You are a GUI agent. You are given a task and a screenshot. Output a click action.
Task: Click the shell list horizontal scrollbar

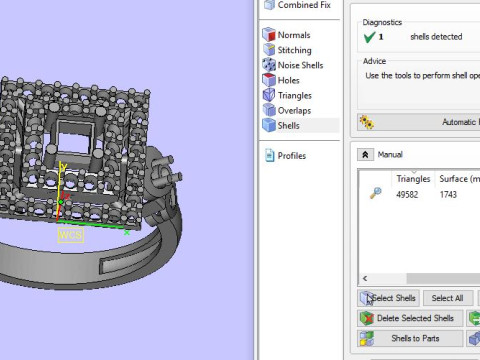443,278
